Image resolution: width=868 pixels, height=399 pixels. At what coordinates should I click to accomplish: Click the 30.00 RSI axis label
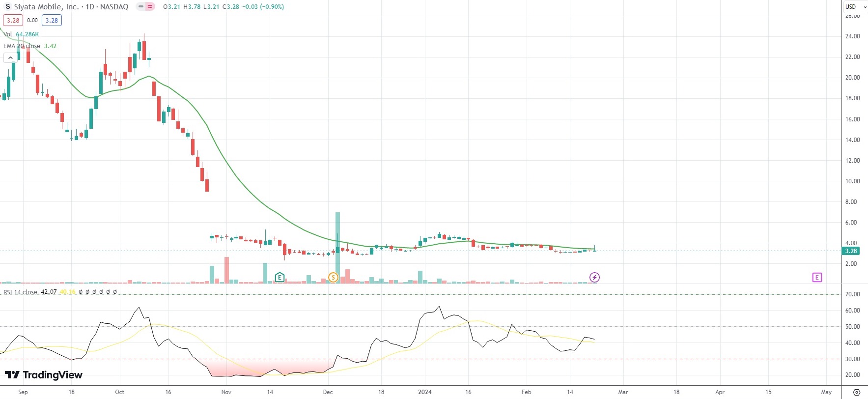tap(852, 359)
